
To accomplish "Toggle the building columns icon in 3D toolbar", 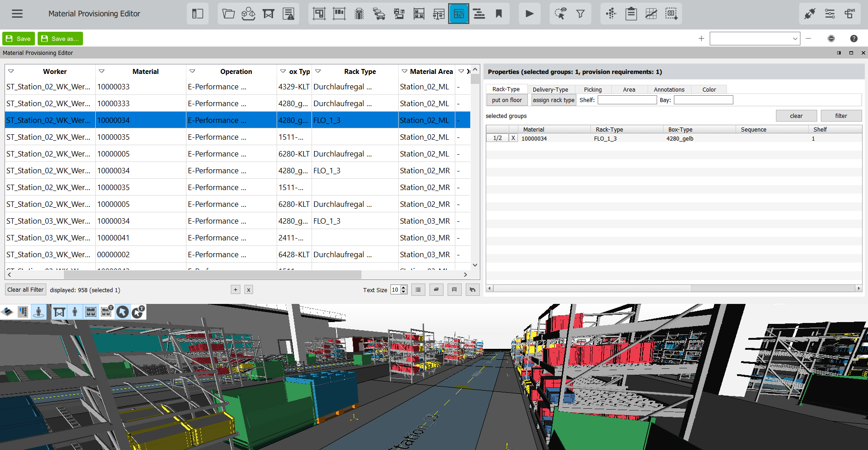I will (23, 312).
